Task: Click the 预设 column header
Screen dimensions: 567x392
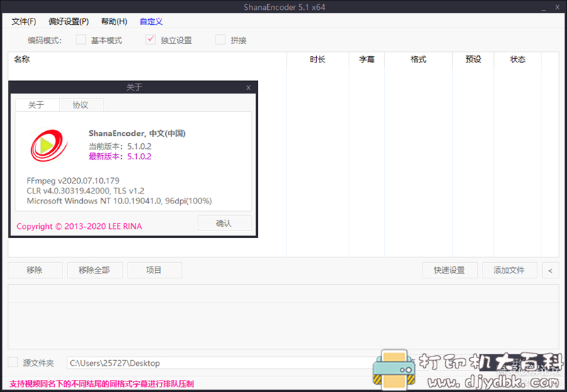Action: [473, 60]
